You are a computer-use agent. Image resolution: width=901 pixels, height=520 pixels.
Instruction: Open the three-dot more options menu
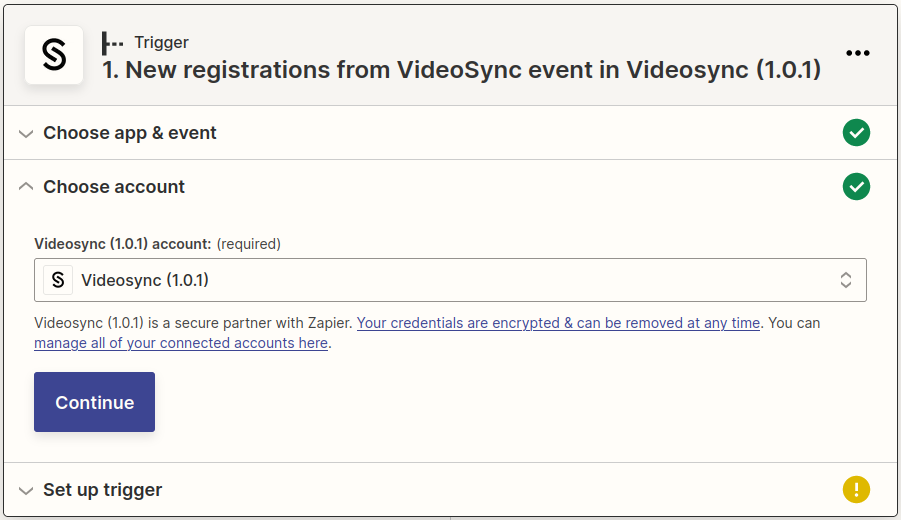click(857, 54)
